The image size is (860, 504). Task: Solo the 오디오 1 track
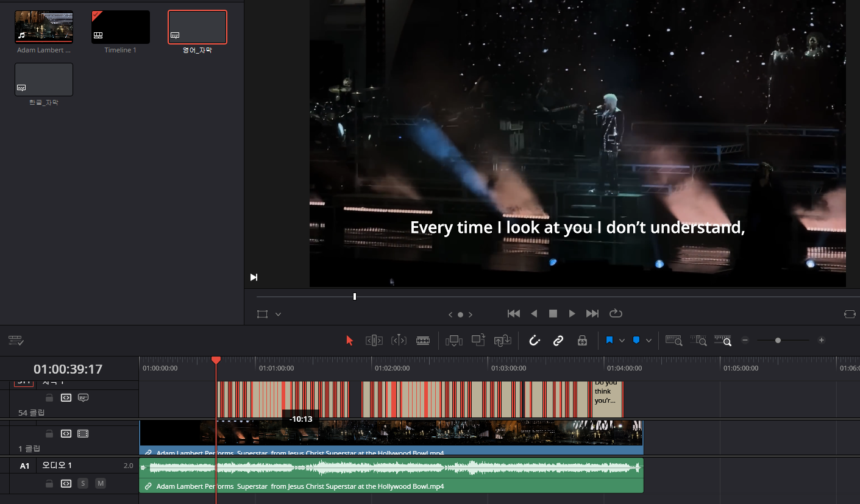click(84, 483)
